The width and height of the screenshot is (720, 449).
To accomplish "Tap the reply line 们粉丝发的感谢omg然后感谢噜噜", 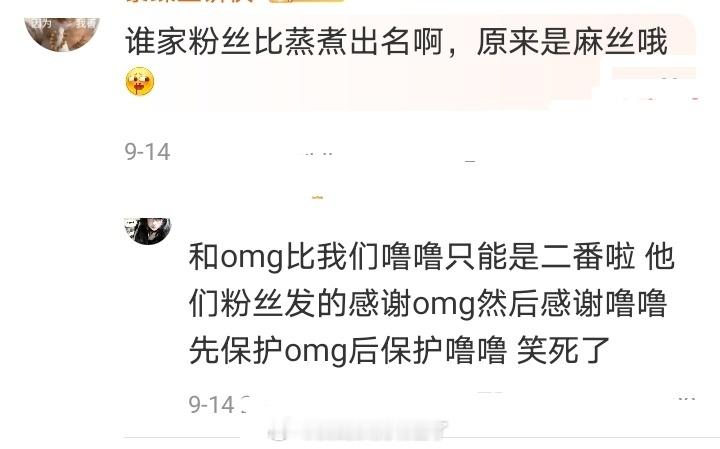I will coord(428,304).
